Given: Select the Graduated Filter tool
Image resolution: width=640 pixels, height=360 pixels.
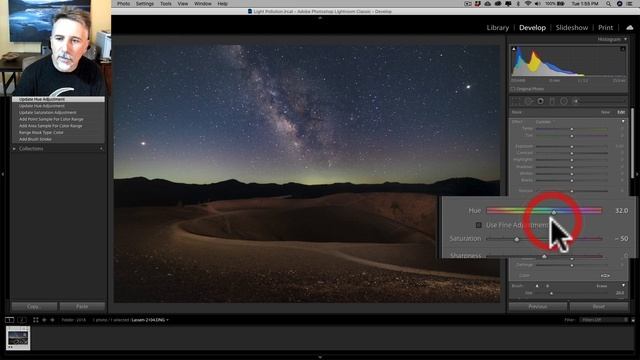Looking at the screenshot, I should pos(552,101).
